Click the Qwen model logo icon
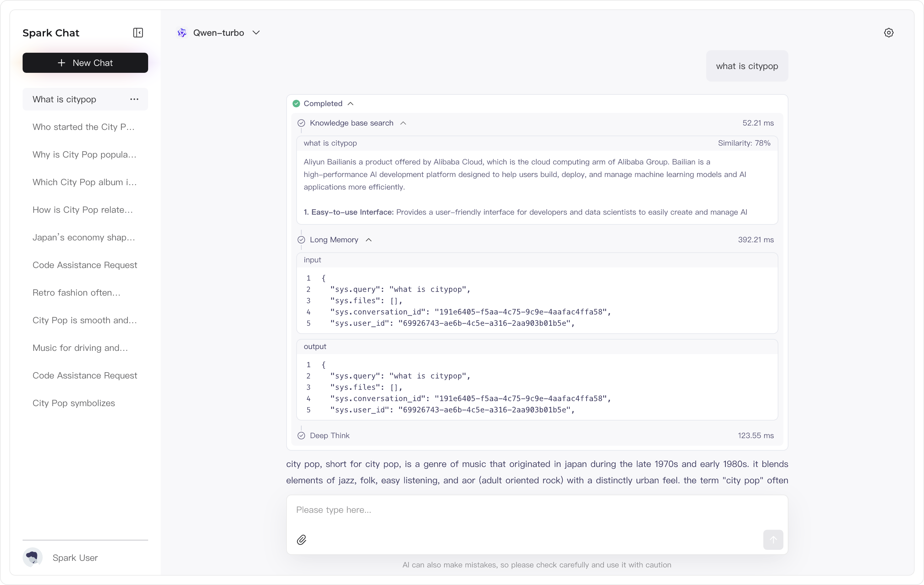The image size is (924, 585). tap(182, 33)
